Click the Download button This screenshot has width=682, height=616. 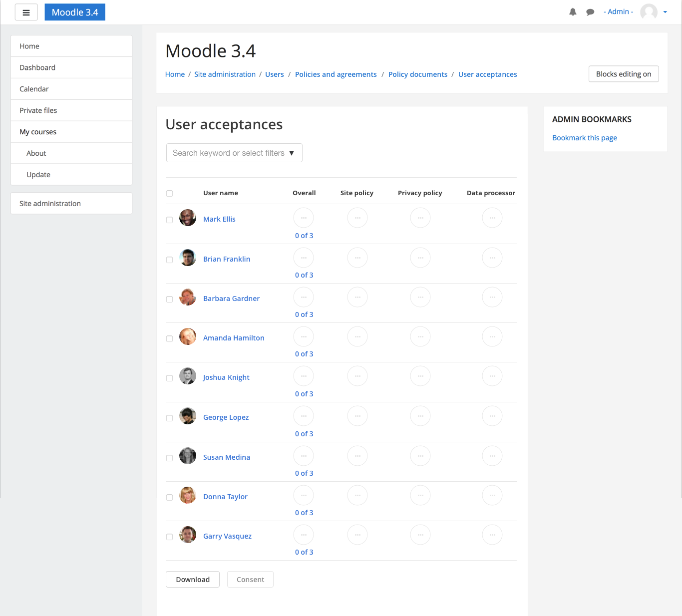point(193,580)
